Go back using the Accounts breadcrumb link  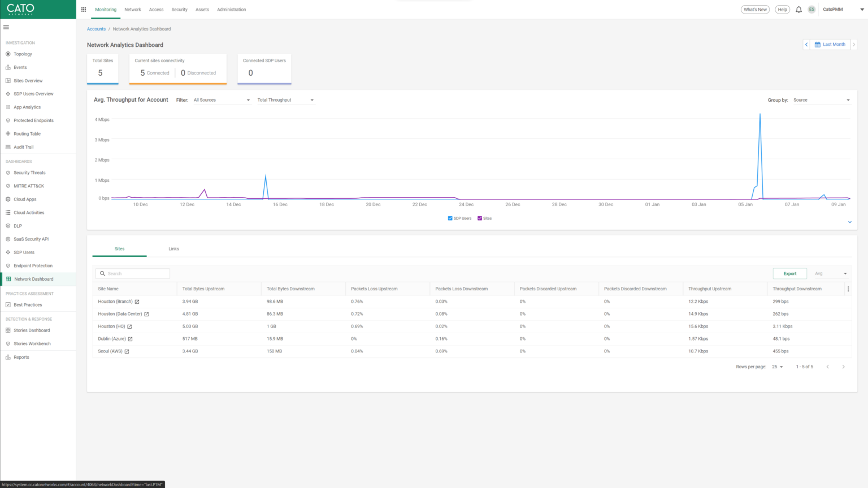pos(96,29)
